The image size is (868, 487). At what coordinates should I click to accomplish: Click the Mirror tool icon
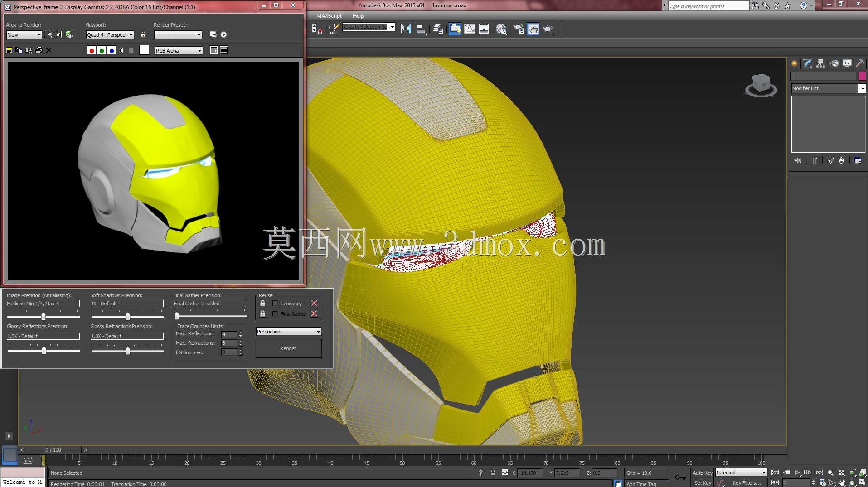[x=406, y=29]
